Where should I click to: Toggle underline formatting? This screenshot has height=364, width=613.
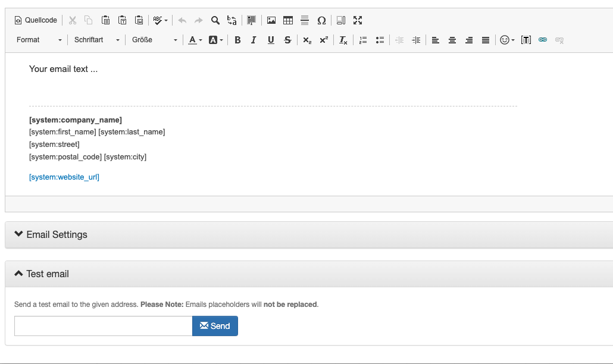(271, 40)
